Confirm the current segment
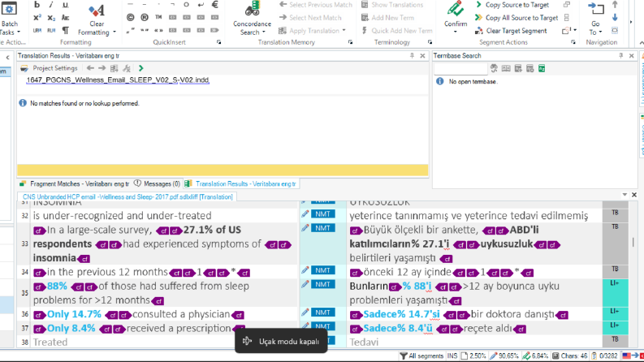Image resolution: width=644 pixels, height=362 pixels. pyautogui.click(x=456, y=15)
